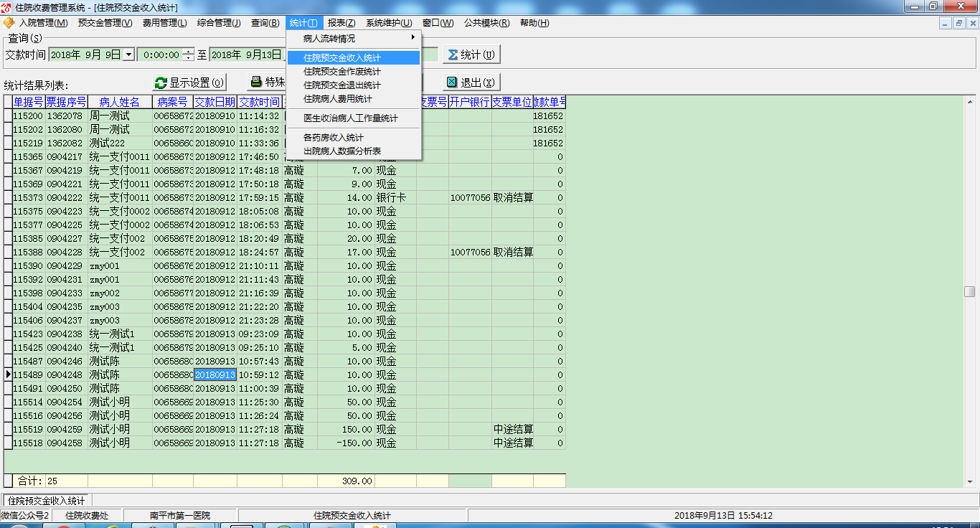Screen dimensions: 980x528
Task: Click the 退出(X) exit button
Action: pos(471,82)
